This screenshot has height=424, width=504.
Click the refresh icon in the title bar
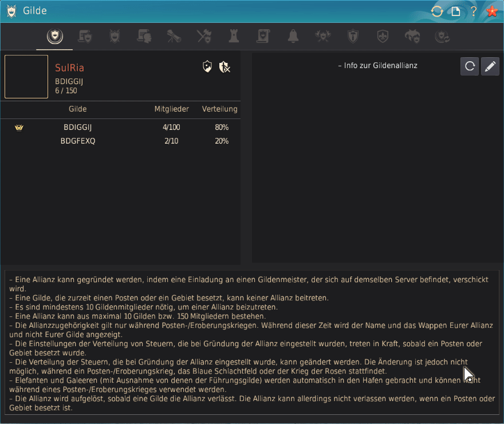[437, 11]
